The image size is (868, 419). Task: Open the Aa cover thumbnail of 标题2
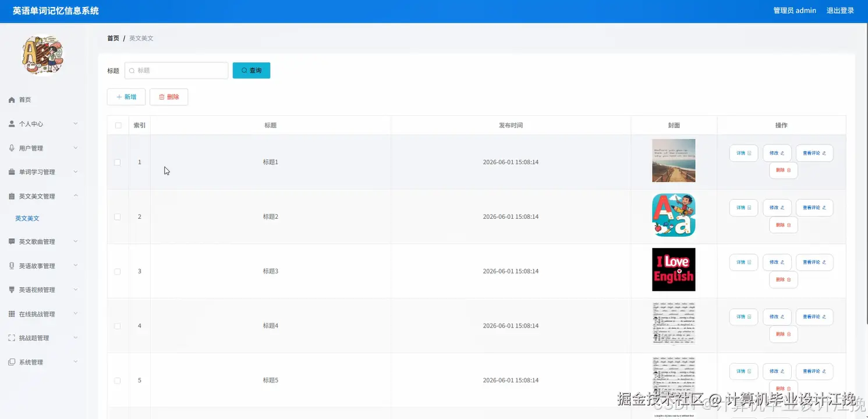[x=674, y=215]
